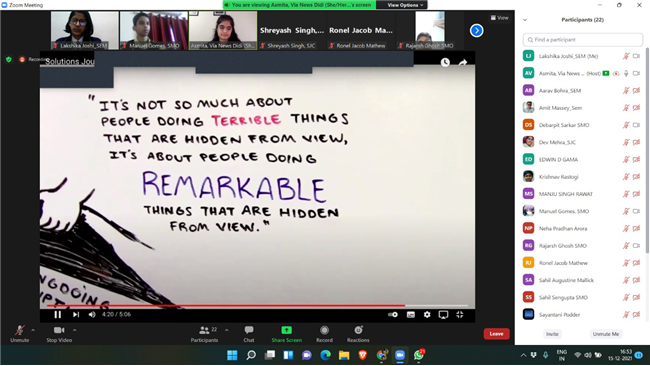650x366 pixels.
Task: Open YouTube video settings gear
Action: (427, 315)
